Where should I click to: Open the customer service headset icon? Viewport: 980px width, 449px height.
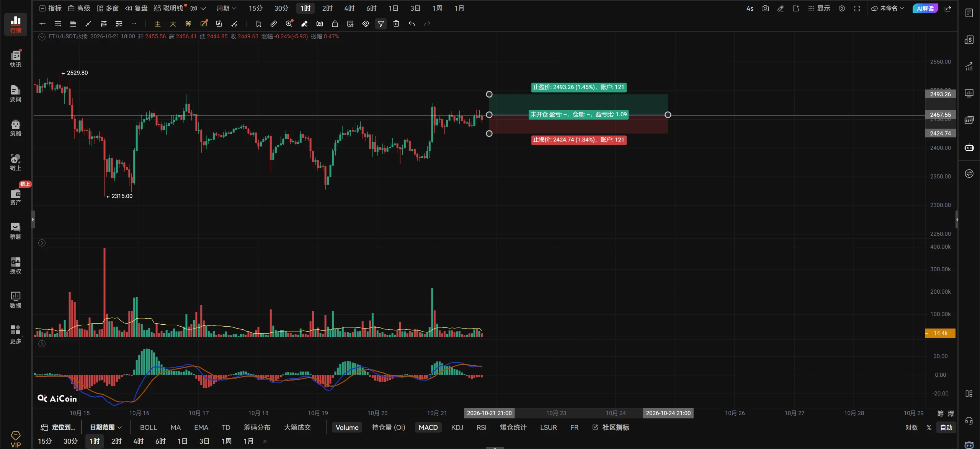tap(969, 421)
